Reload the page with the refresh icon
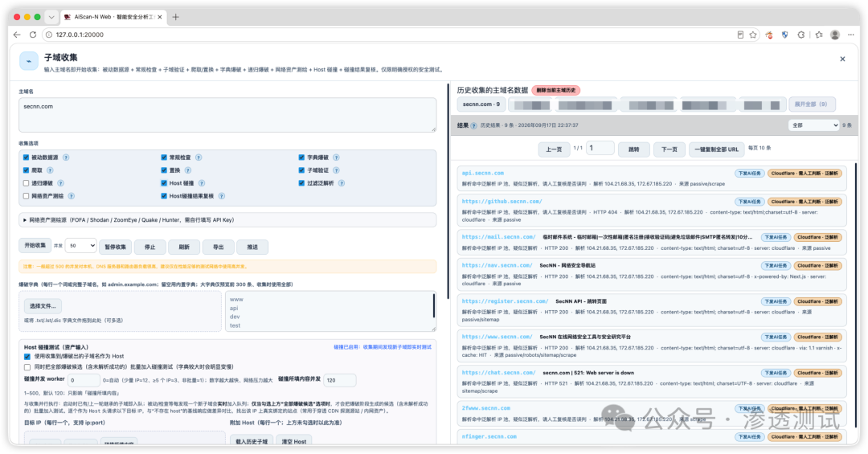This screenshot has height=454, width=868. tap(33, 35)
